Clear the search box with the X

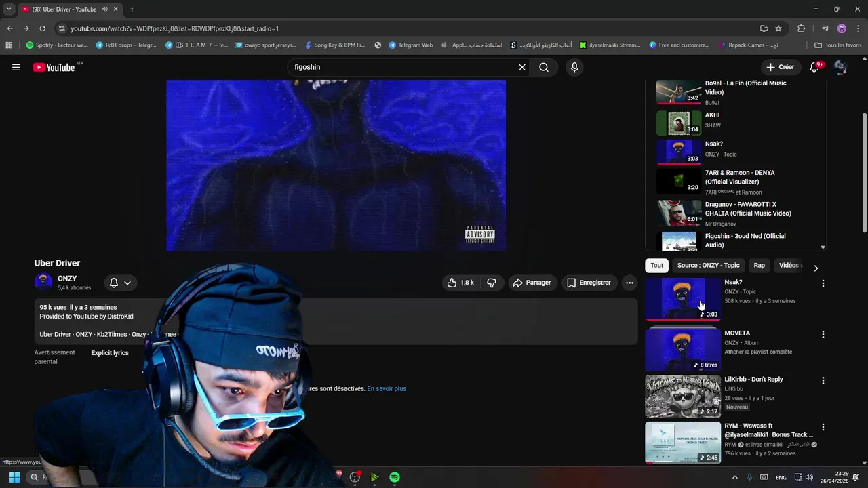click(x=522, y=67)
